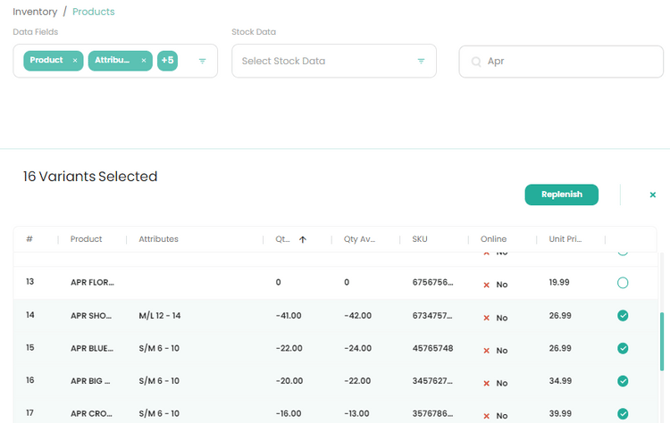Image resolution: width=670 pixels, height=423 pixels.
Task: Remove the Product data field chip
Action: [x=75, y=61]
